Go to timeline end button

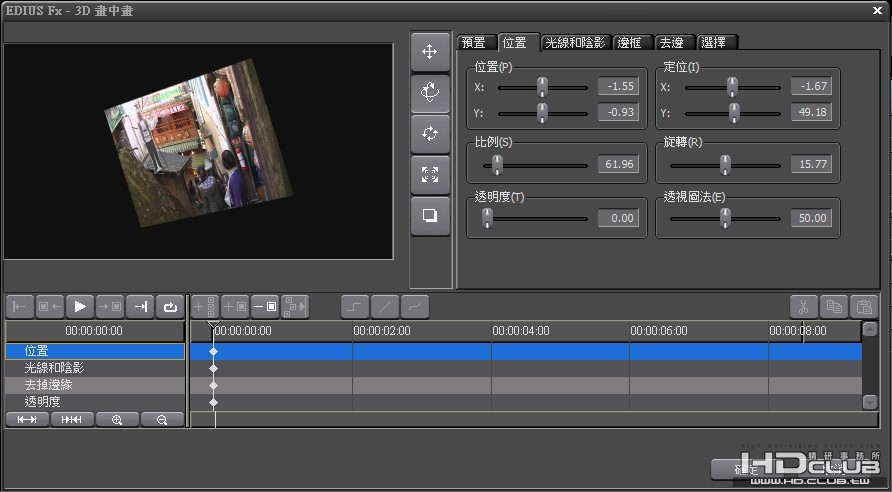tap(141, 307)
